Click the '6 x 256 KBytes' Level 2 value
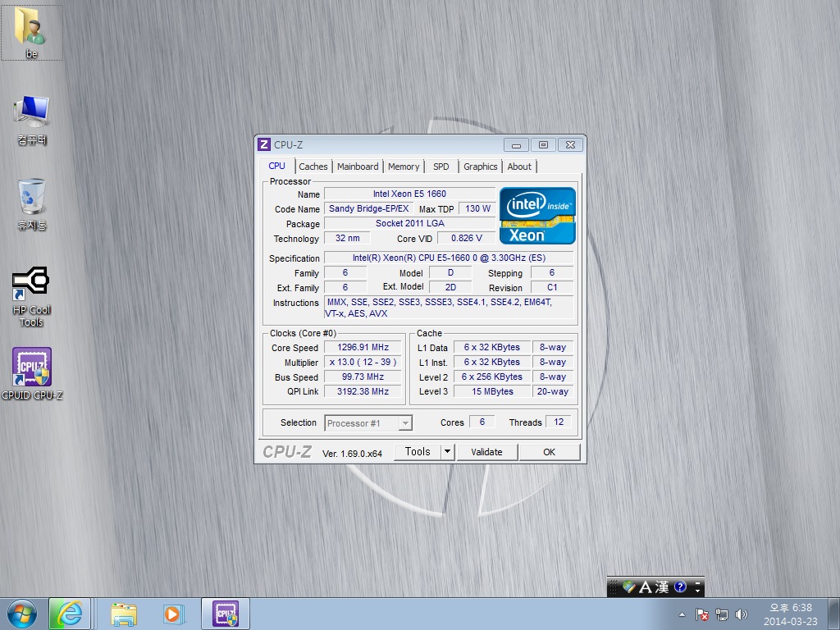Screen dimensions: 840x630 (x=492, y=377)
